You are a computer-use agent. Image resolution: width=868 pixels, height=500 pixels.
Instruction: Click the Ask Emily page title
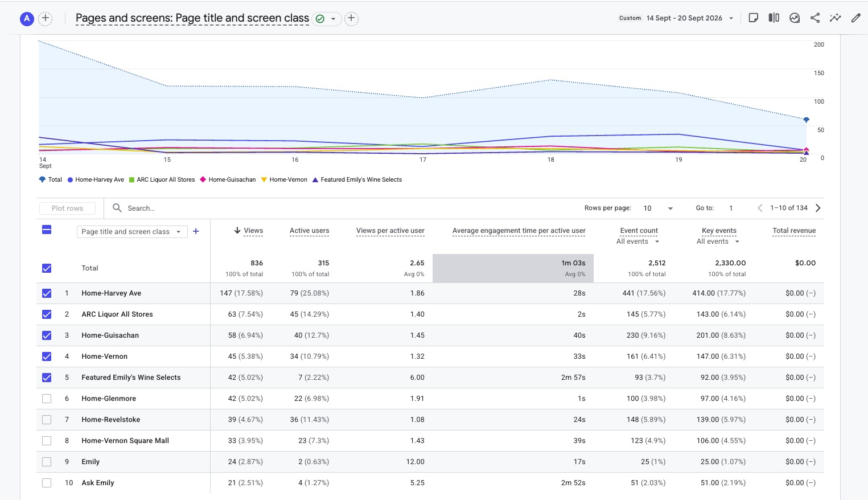pyautogui.click(x=98, y=483)
